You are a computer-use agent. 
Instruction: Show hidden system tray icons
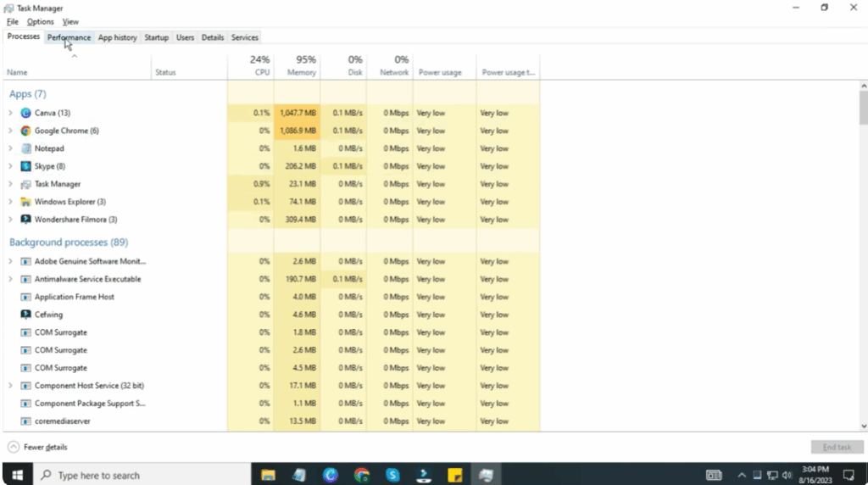coord(742,475)
